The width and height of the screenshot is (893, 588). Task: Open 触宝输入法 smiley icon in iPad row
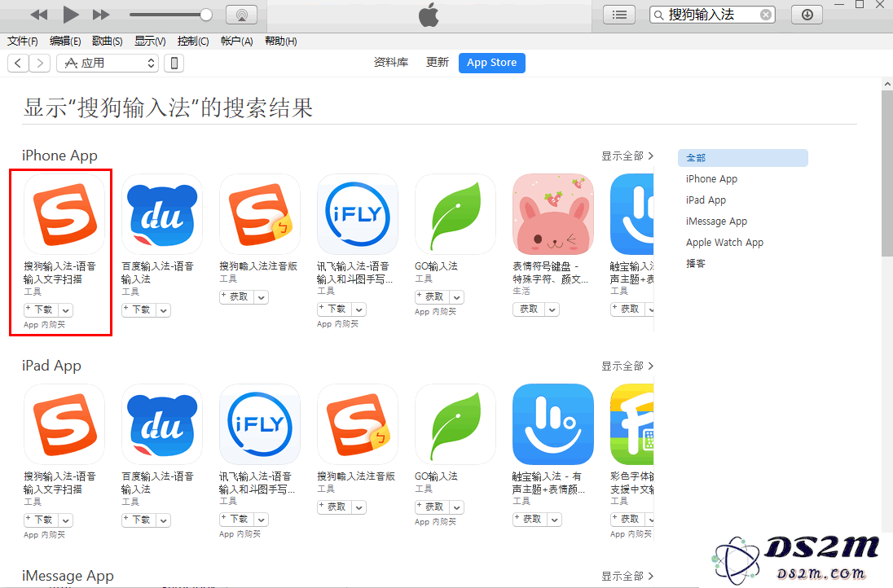pos(553,424)
